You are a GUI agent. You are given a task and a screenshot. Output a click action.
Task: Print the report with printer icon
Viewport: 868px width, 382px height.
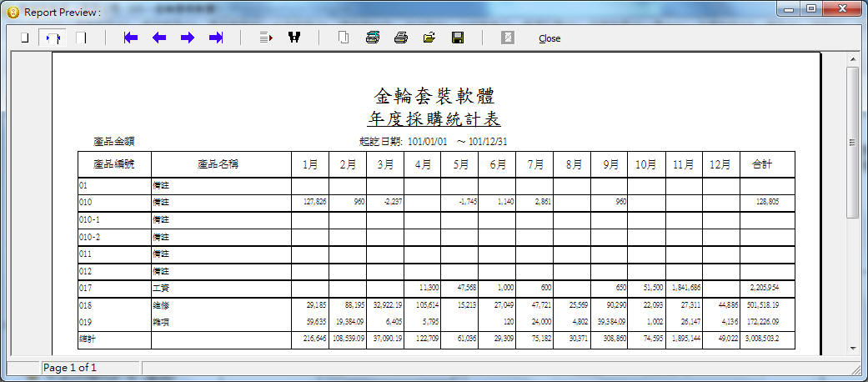[401, 38]
